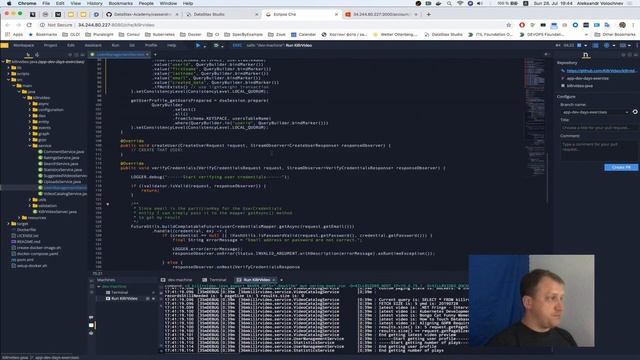Close the open editor tab

(x=147, y=54)
